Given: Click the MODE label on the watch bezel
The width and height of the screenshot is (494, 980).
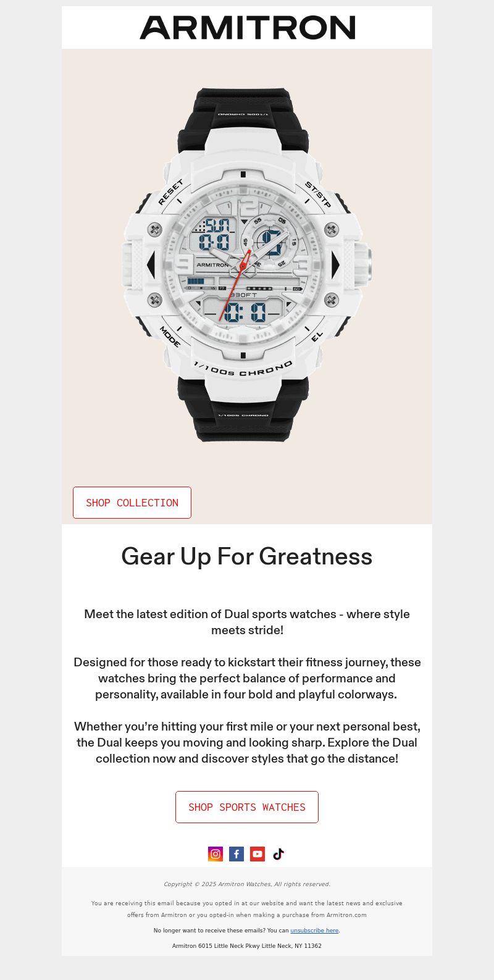Looking at the screenshot, I should tap(170, 337).
